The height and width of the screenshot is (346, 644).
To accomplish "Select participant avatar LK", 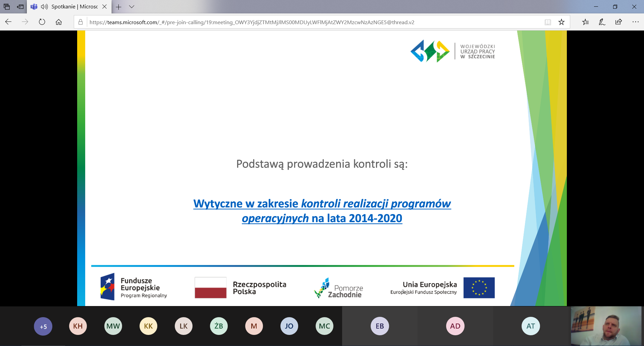I will point(184,326).
